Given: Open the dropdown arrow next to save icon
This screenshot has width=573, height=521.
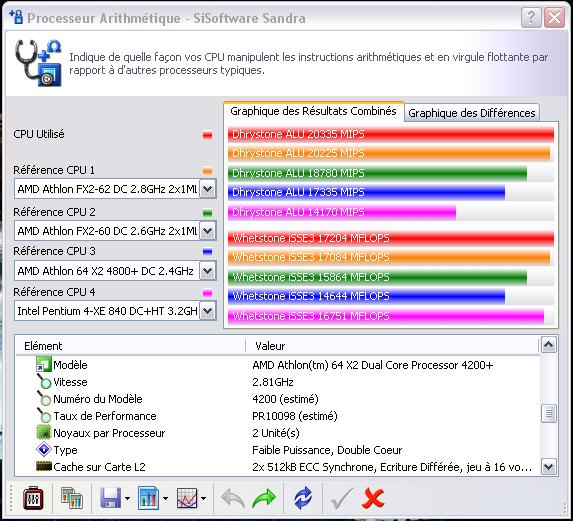Looking at the screenshot, I should (127, 498).
